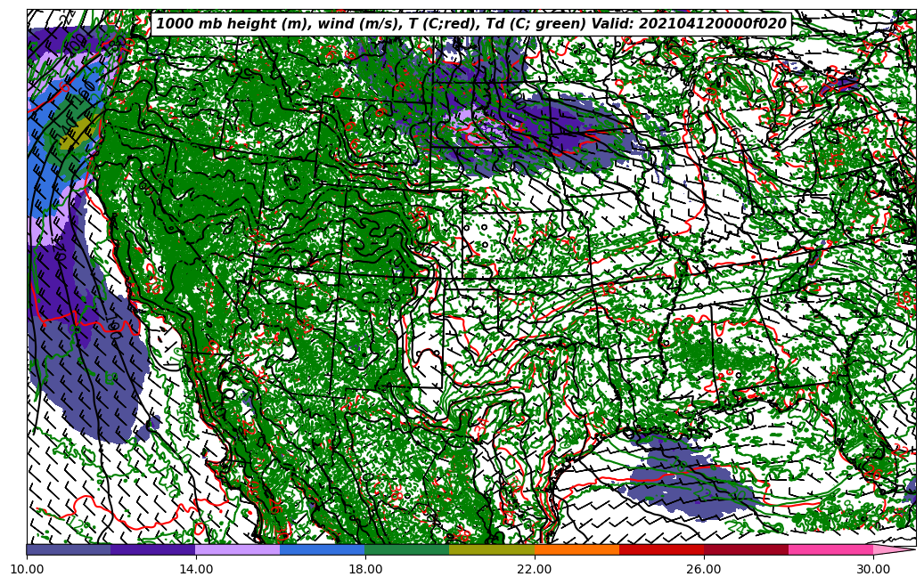
Task: Click the 22.00 colorbar tick label
Action: click(535, 568)
